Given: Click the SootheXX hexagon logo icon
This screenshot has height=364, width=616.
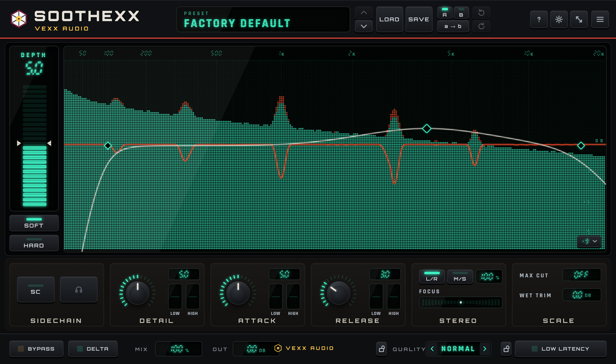Looking at the screenshot, I should point(19,19).
